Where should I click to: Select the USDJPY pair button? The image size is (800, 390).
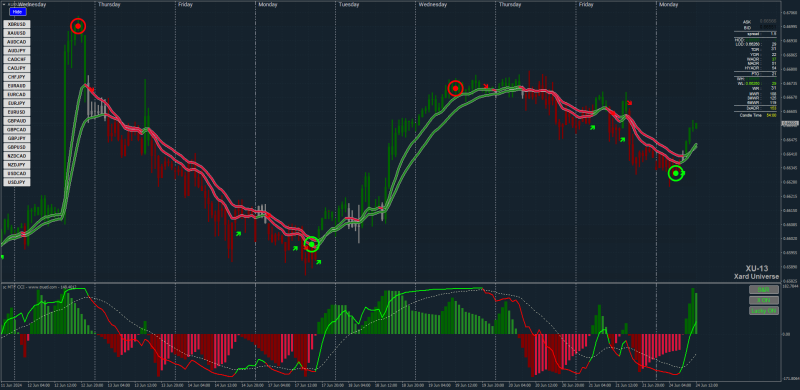tap(17, 182)
